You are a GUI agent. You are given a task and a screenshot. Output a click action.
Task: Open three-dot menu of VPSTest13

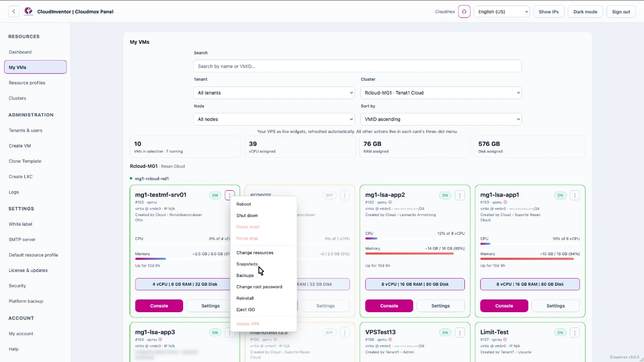[460, 333]
